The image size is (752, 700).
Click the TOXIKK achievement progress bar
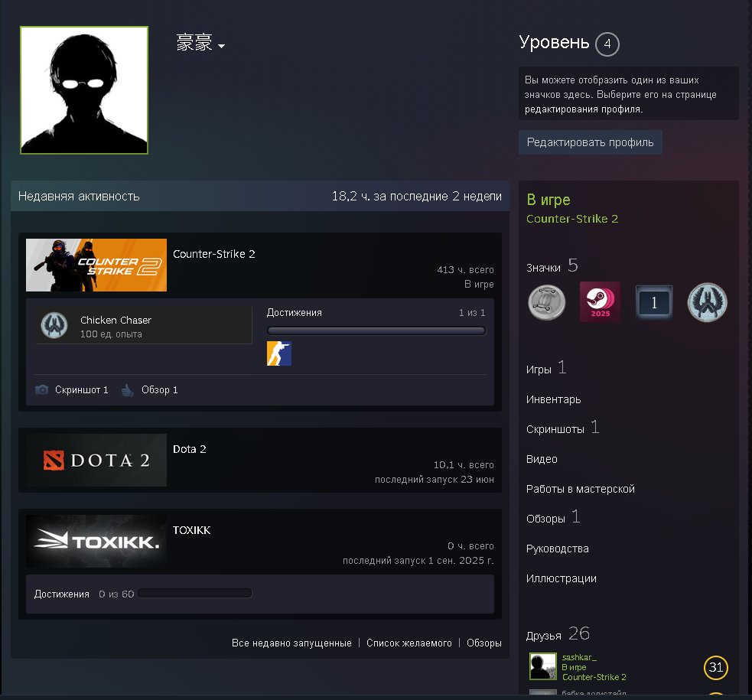(195, 594)
